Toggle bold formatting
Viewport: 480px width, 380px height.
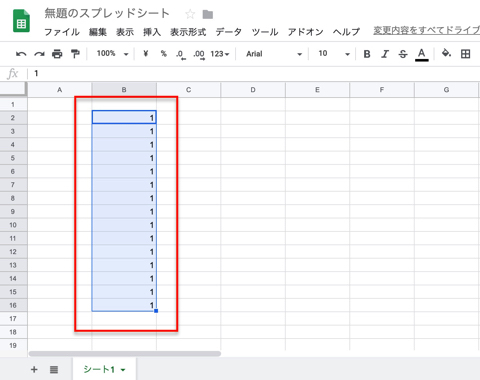click(x=367, y=54)
